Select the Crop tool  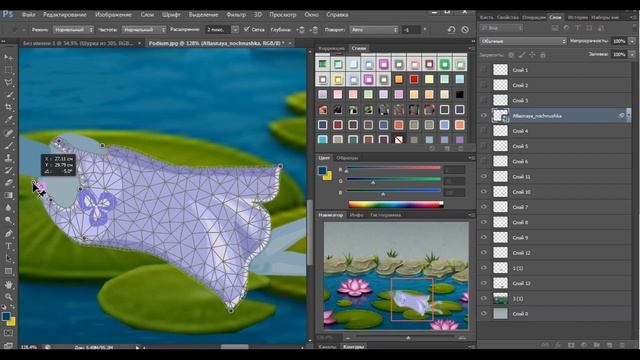click(x=8, y=107)
